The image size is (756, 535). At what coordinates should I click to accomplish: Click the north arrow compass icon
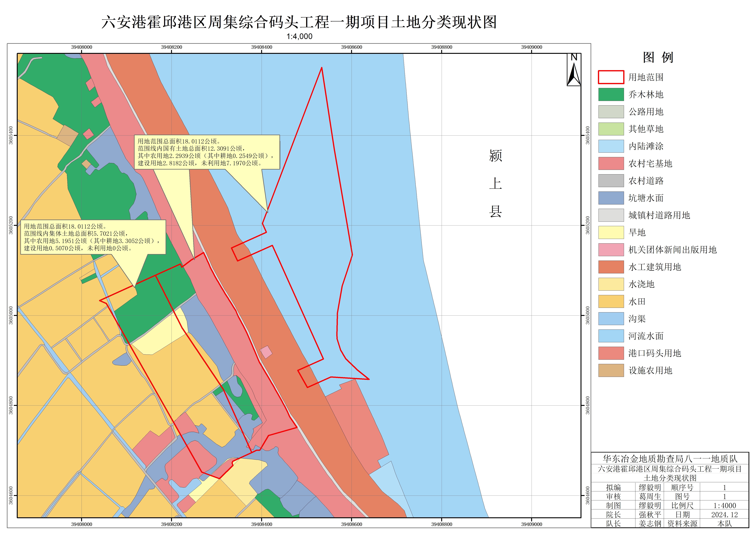574,70
